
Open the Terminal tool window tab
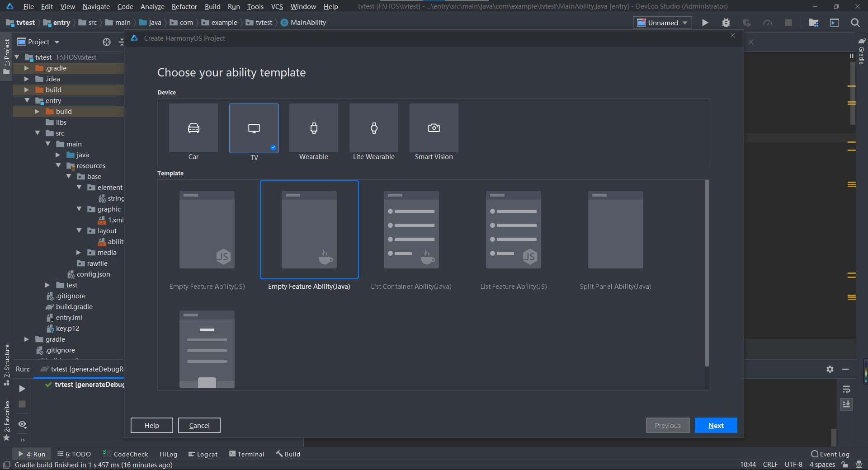[247, 454]
